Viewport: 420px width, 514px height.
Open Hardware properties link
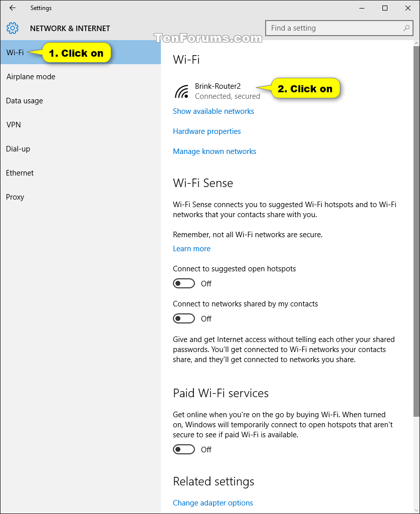click(x=206, y=131)
